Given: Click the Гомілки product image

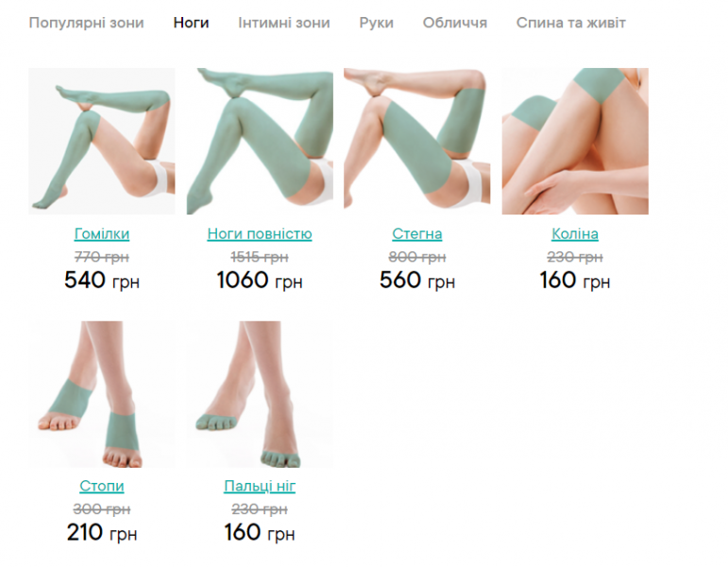Looking at the screenshot, I should tap(102, 142).
